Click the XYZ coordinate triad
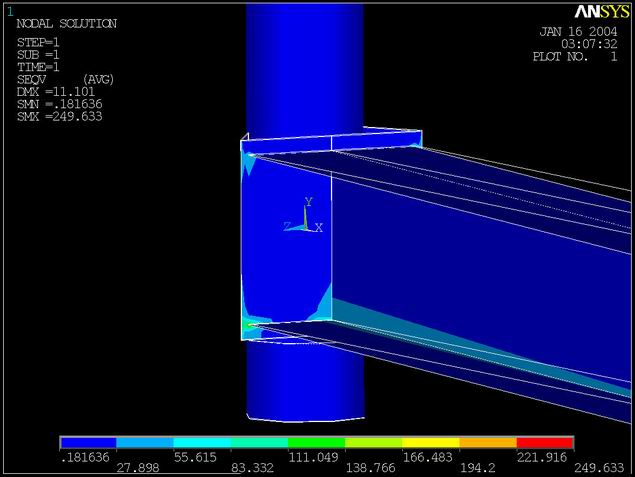The width and height of the screenshot is (635, 477). click(x=303, y=215)
